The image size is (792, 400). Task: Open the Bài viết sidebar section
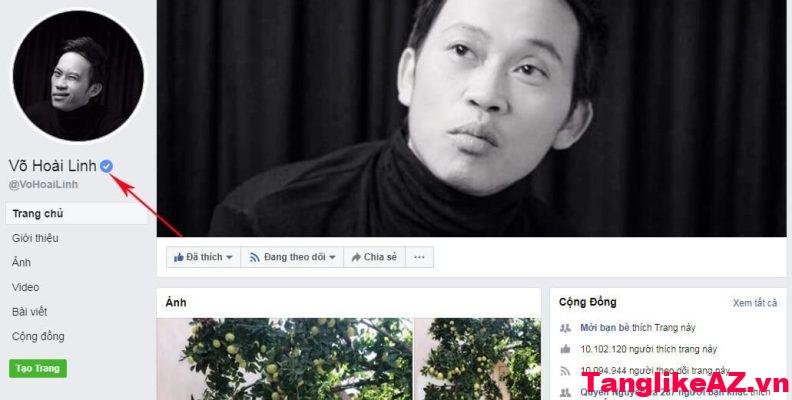point(29,312)
